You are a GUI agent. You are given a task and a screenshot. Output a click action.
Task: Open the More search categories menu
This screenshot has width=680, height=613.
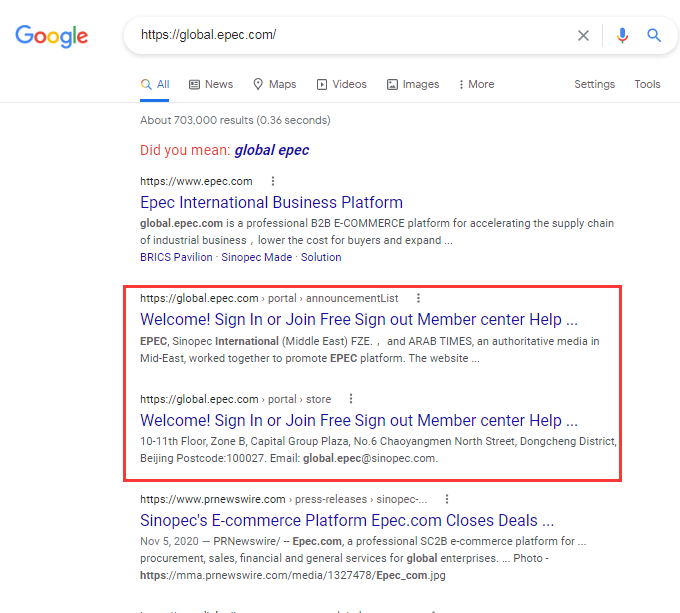477,84
